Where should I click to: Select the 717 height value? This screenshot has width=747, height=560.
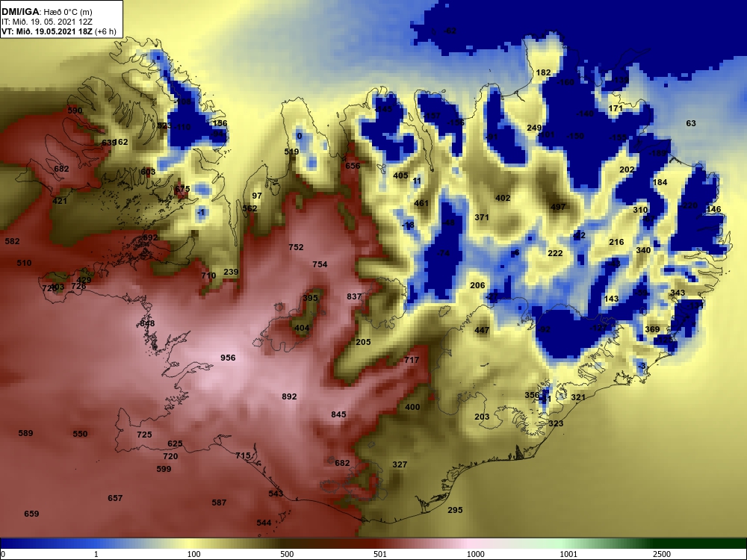point(412,360)
